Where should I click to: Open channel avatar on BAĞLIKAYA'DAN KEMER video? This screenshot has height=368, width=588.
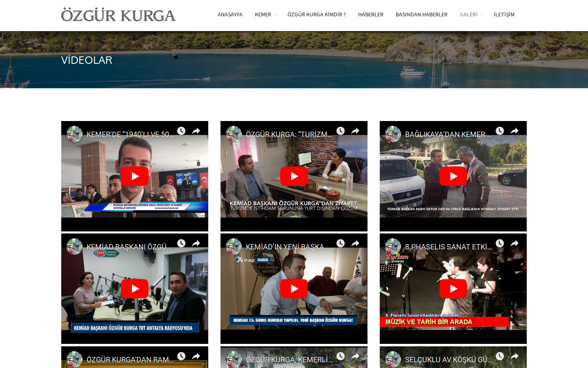[393, 134]
